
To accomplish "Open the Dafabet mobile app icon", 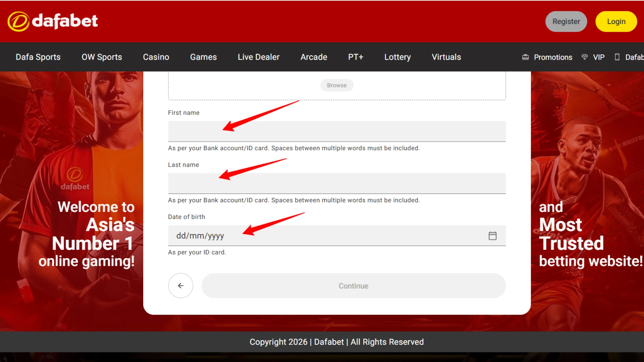I will [x=617, y=57].
